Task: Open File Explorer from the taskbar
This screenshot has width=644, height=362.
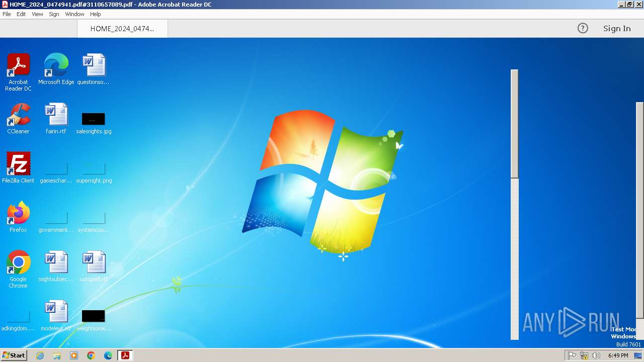Action: pyautogui.click(x=57, y=355)
